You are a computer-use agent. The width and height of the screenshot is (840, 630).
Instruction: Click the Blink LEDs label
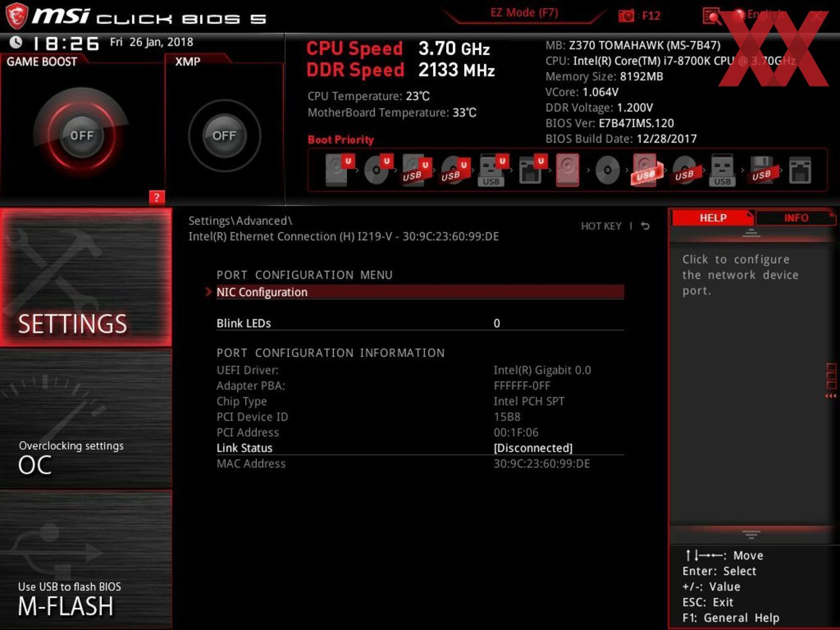pos(244,323)
